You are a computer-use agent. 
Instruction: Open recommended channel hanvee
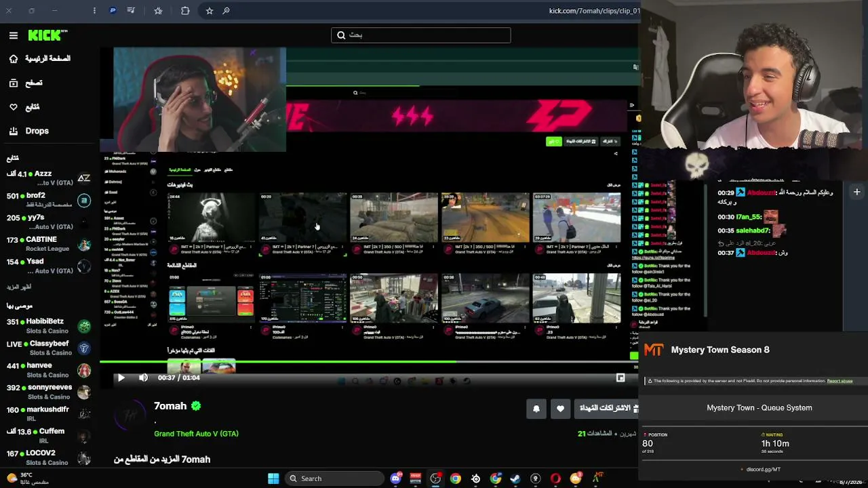49,370
